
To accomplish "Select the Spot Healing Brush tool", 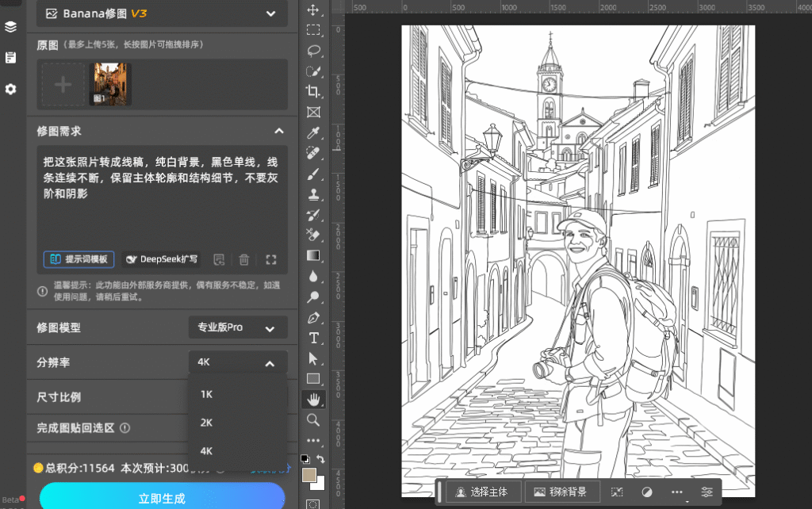I will pos(312,153).
